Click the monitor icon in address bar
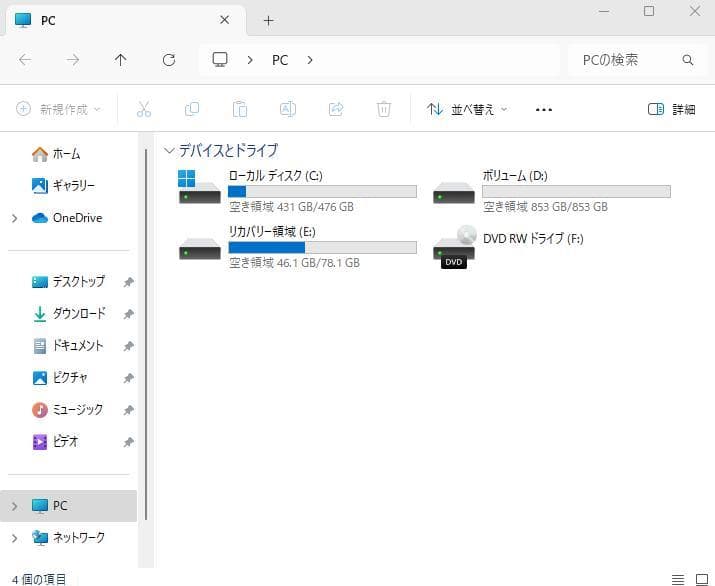This screenshot has width=715, height=586. 220,59
